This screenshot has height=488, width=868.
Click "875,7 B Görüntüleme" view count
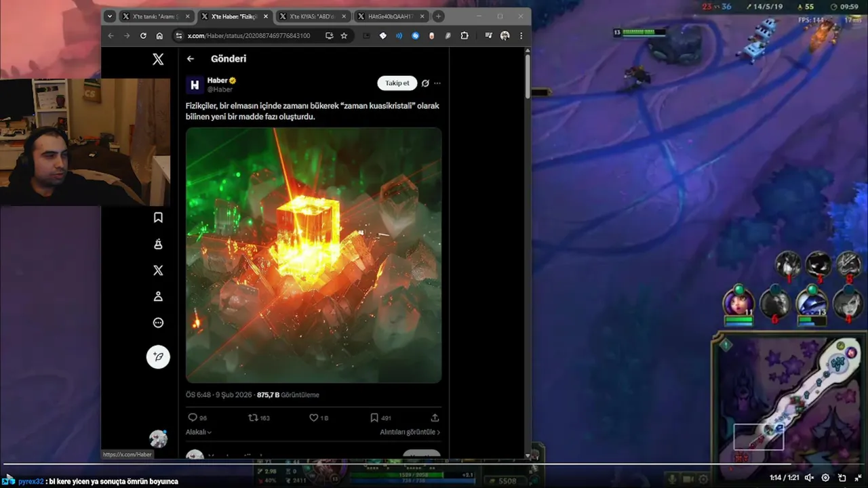[x=288, y=394]
